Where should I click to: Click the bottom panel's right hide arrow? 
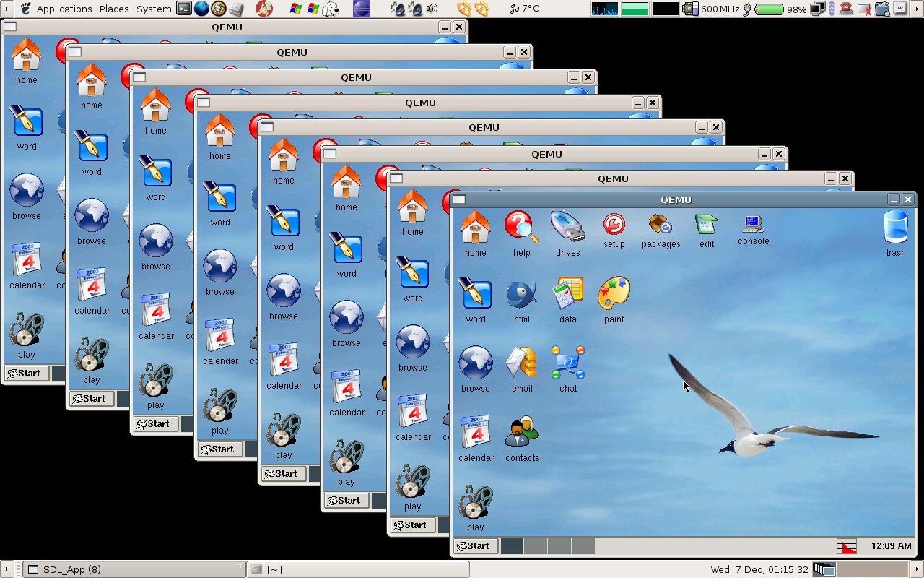[918, 569]
